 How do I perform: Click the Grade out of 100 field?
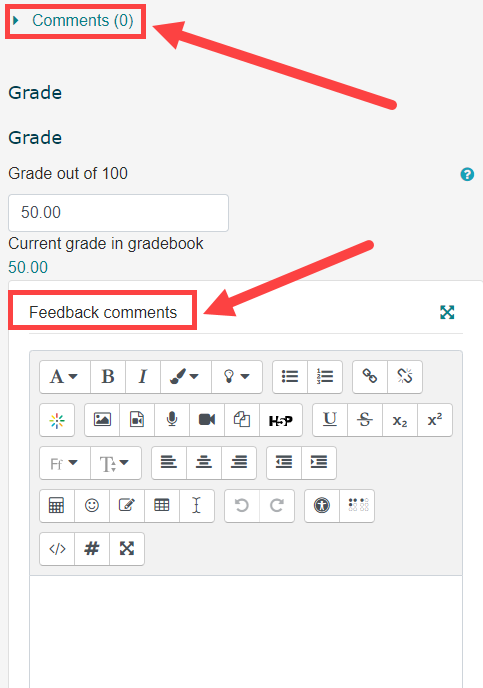coord(118,213)
